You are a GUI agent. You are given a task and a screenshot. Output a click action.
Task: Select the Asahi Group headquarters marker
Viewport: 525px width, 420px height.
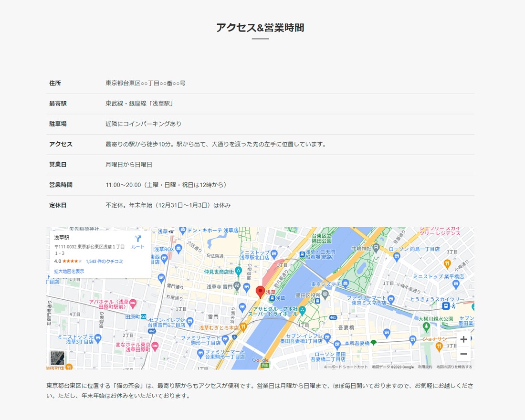(302, 311)
